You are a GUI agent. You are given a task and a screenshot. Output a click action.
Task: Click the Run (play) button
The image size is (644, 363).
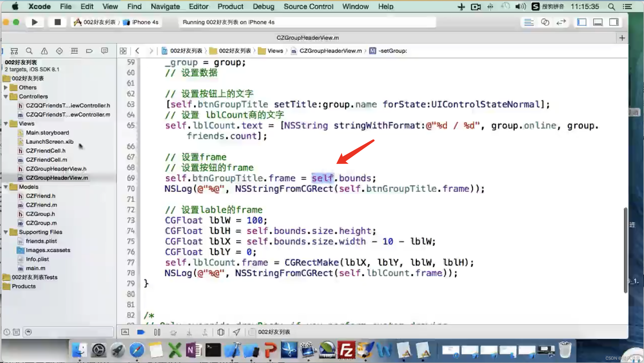[35, 22]
